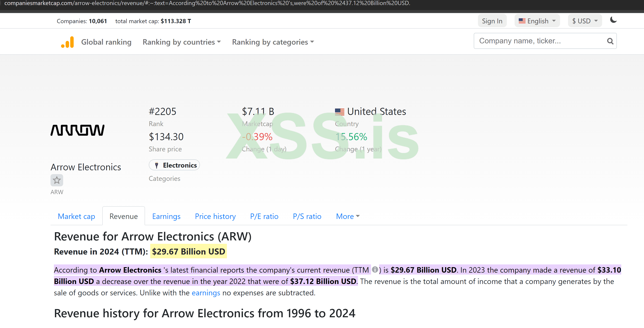Click the Sign In button
Screen dimensions: 644x328
(x=492, y=21)
